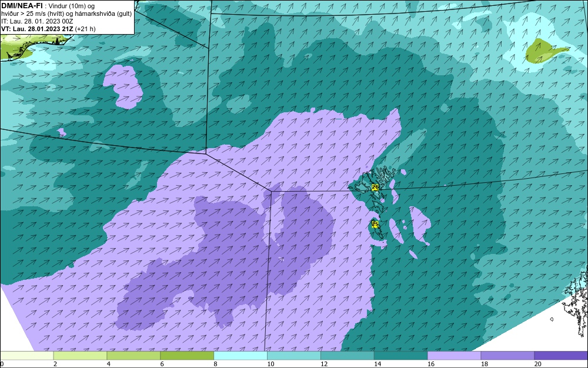Select the 0–2 m/s pale yellow legend swatch
This screenshot has width=588, height=368.
(26, 356)
